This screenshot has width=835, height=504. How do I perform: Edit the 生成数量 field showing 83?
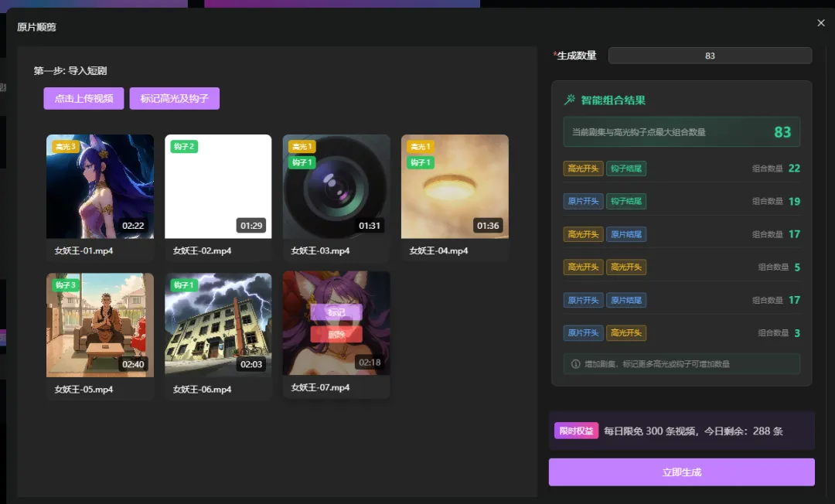pos(710,55)
